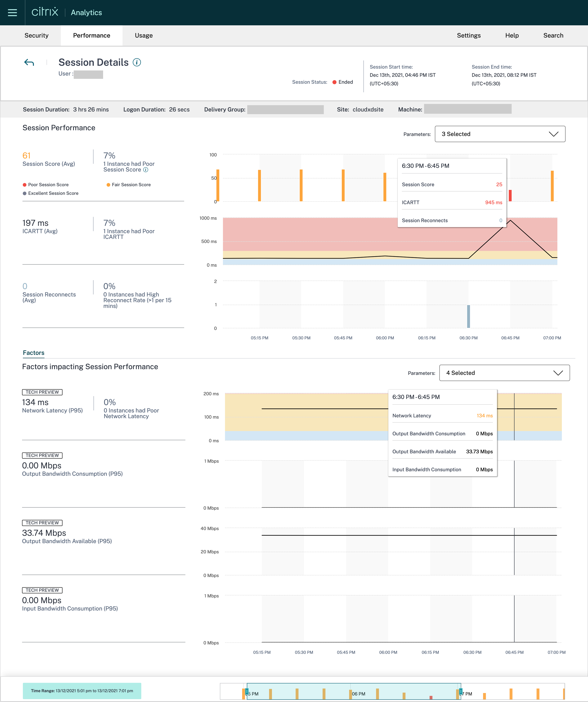Click the blue session reconnects bar
Viewport: 588px width, 702px height.
468,316
